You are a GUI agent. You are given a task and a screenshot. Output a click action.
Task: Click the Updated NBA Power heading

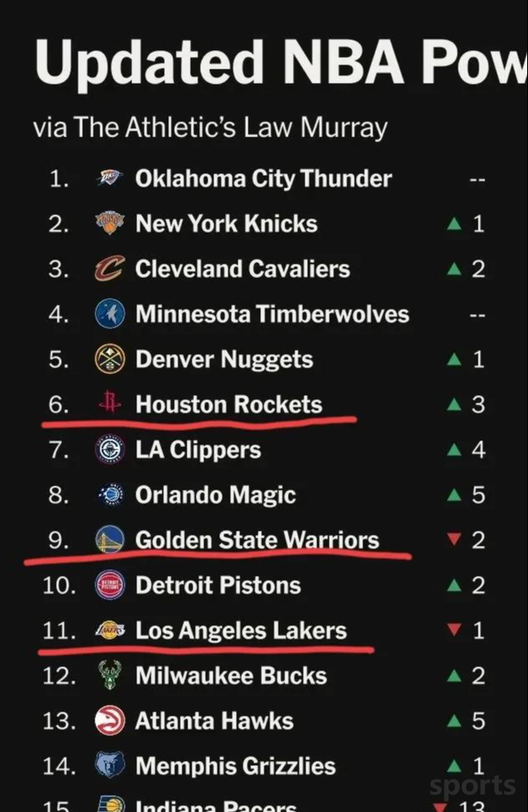point(281,63)
